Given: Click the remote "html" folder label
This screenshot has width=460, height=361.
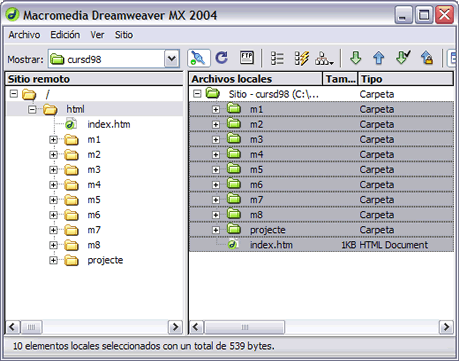Looking at the screenshot, I should pos(75,109).
